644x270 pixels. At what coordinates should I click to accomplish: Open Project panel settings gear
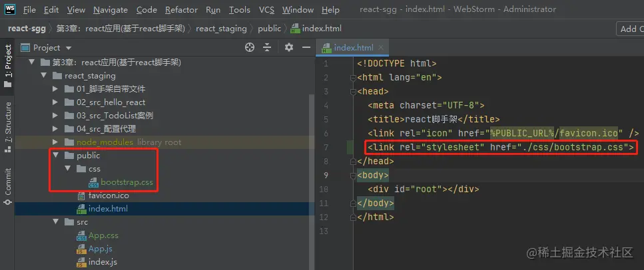[x=289, y=48]
